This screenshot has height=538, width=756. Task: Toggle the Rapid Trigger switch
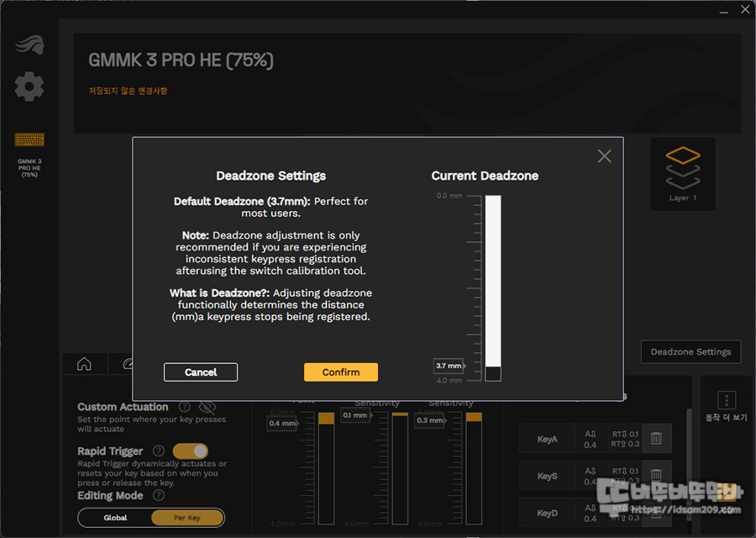pos(191,451)
